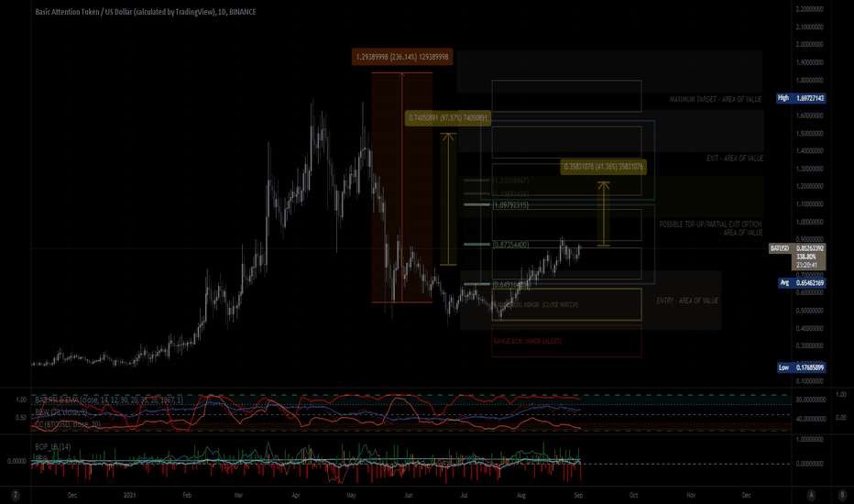854x504 pixels.
Task: Click the 0.87354400 level label
Action: click(510, 245)
